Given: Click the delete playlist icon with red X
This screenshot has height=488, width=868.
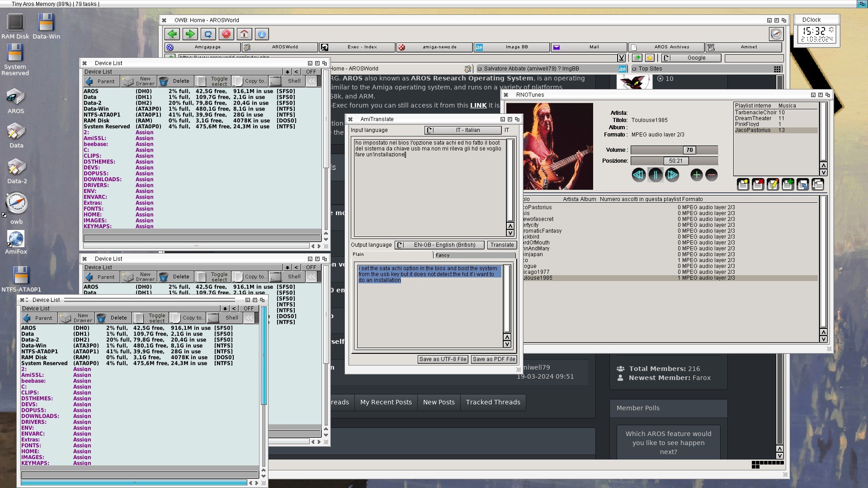Looking at the screenshot, I should [758, 184].
